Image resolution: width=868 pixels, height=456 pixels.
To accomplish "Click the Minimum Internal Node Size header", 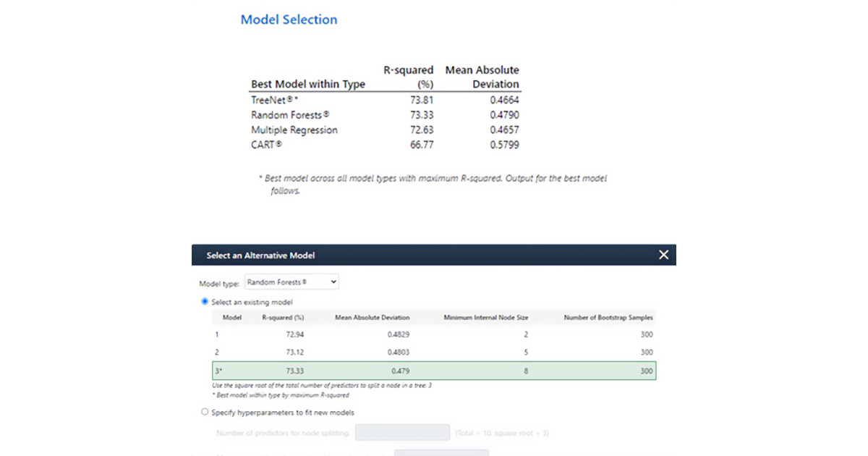I will [x=486, y=318].
